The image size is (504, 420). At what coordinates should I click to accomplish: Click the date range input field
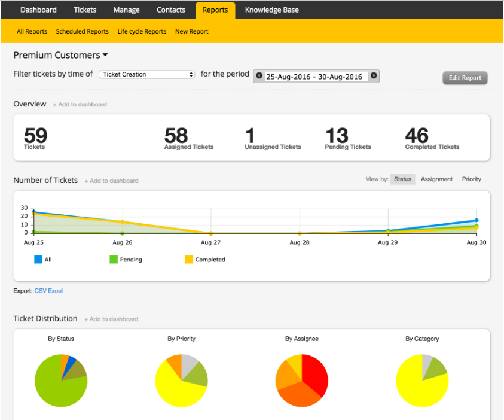(314, 77)
